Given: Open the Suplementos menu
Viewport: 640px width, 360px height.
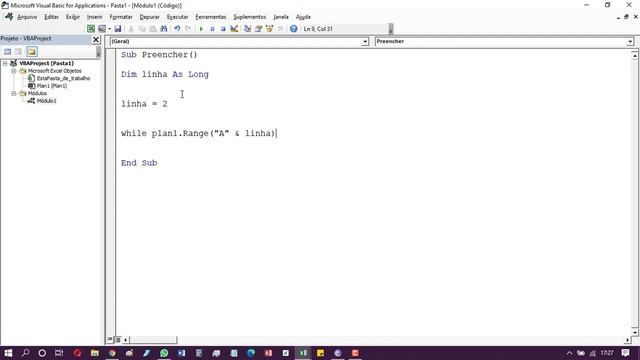Looking at the screenshot, I should [249, 17].
